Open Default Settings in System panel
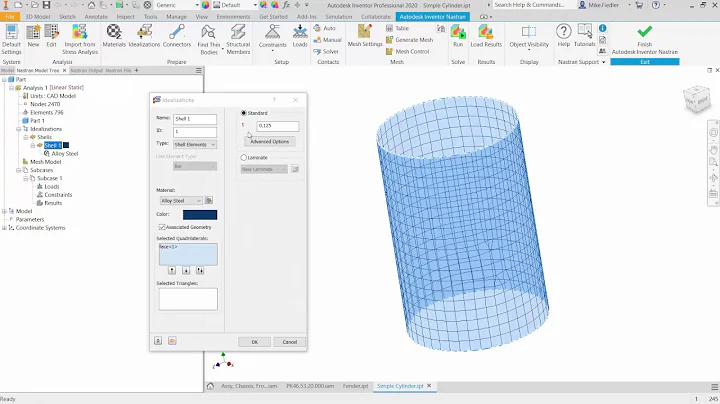This screenshot has height=404, width=720. (x=11, y=39)
